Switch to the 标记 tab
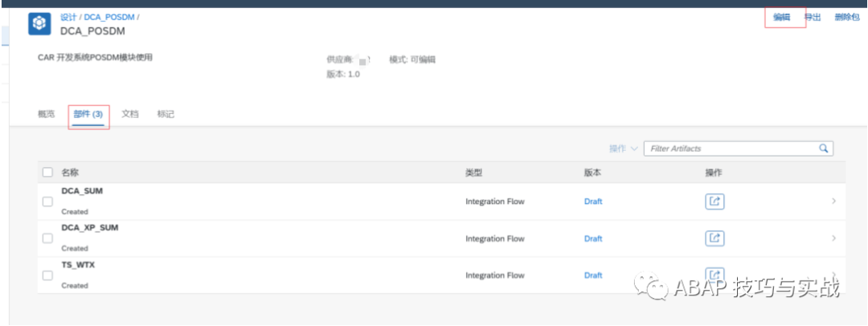Screen dimensions: 868x326 click(166, 114)
